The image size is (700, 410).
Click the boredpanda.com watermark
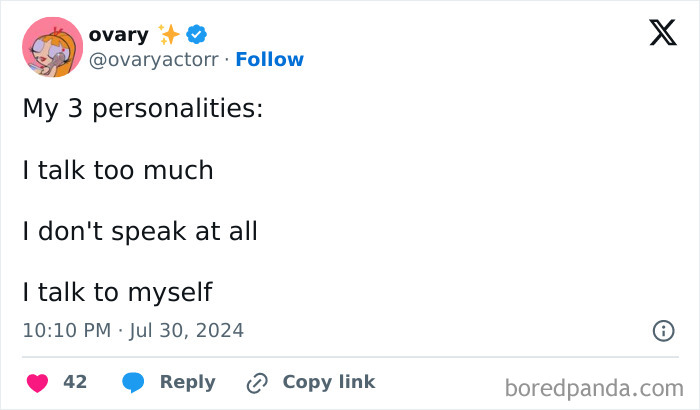click(594, 387)
